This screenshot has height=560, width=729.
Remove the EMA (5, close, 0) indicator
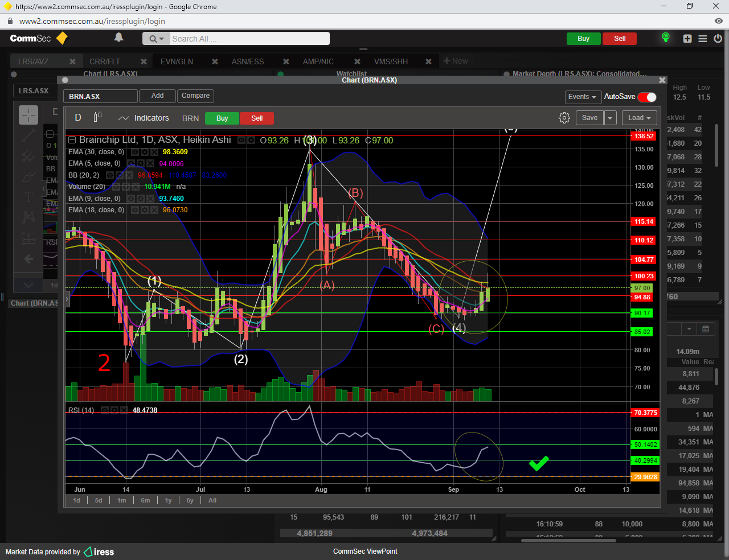[149, 163]
